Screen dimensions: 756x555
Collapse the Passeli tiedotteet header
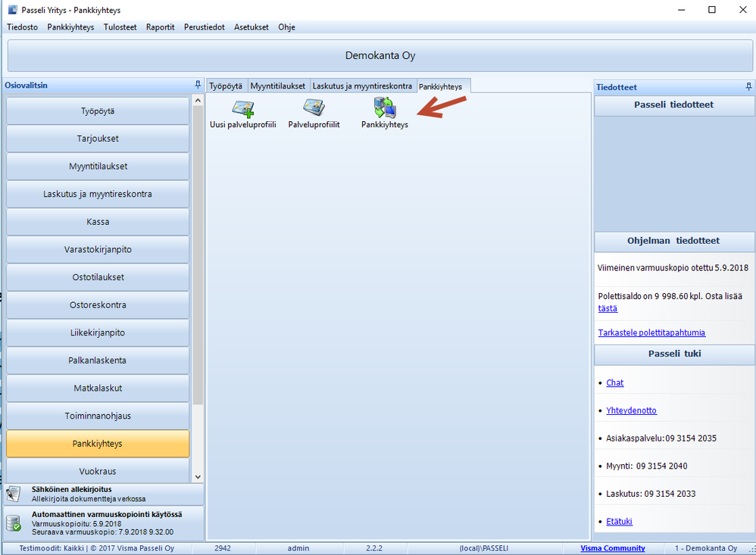tap(674, 105)
